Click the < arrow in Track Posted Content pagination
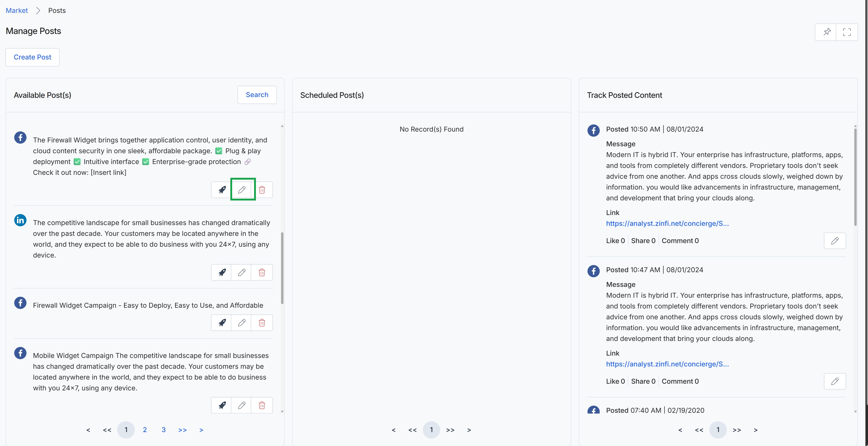 [680, 430]
